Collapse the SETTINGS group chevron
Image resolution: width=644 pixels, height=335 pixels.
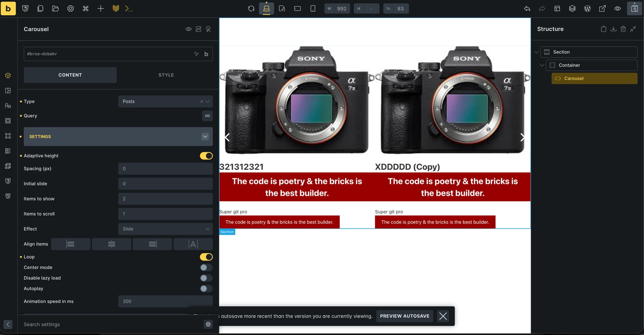[x=205, y=136]
